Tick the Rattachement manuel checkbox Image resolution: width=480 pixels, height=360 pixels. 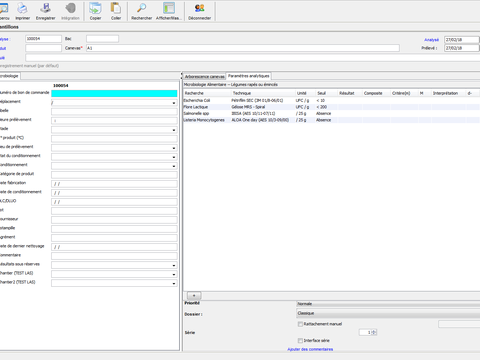pos(300,324)
